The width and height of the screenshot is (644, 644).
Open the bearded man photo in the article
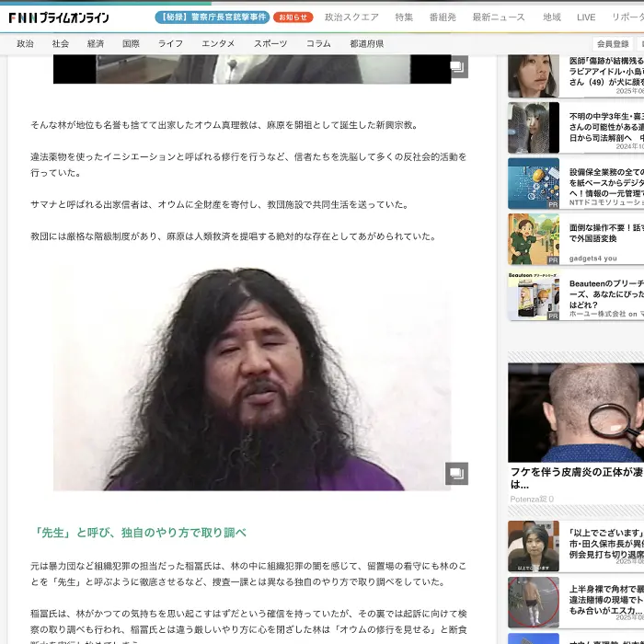click(x=252, y=377)
